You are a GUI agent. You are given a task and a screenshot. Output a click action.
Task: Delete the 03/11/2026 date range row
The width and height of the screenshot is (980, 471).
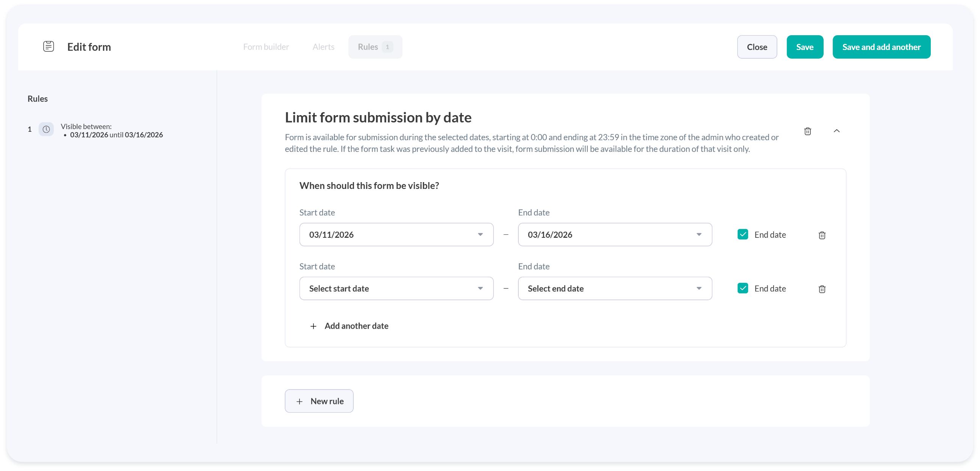tap(822, 235)
